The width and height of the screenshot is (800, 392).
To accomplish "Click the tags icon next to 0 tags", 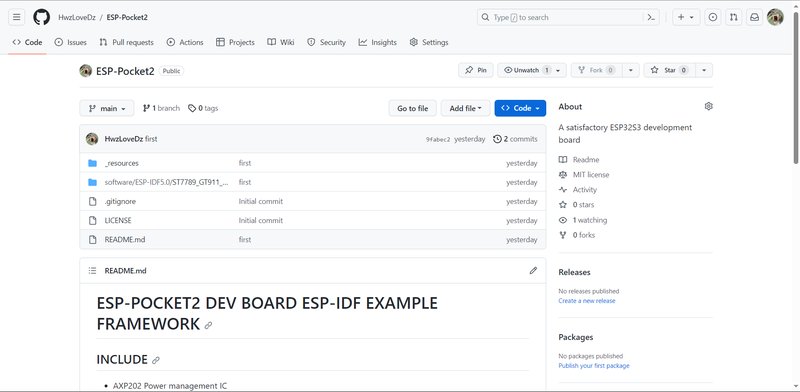I will tap(192, 108).
